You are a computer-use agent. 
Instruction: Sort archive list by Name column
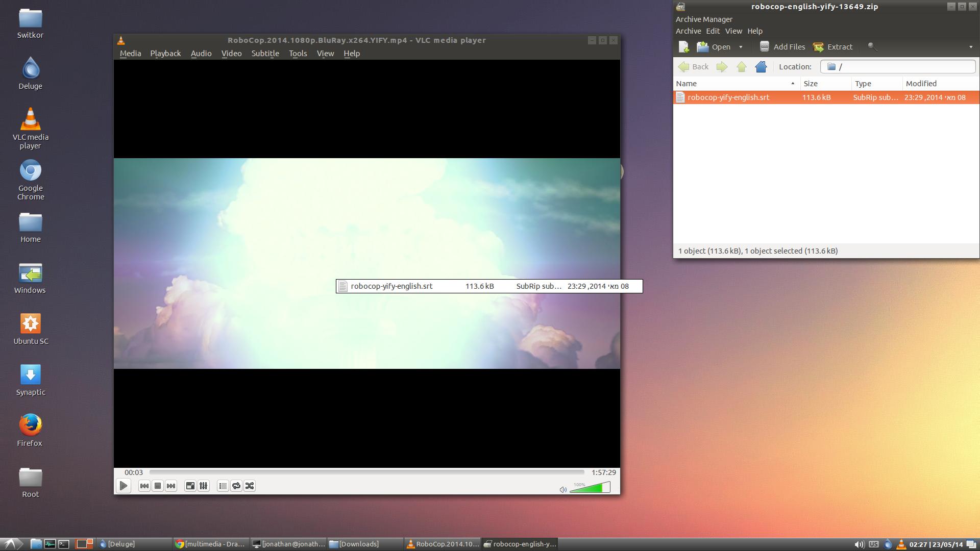point(737,84)
